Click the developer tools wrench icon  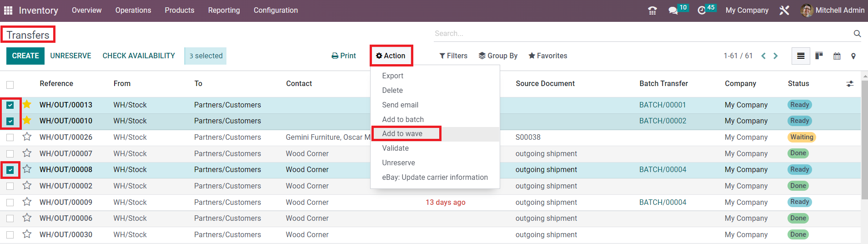click(784, 10)
